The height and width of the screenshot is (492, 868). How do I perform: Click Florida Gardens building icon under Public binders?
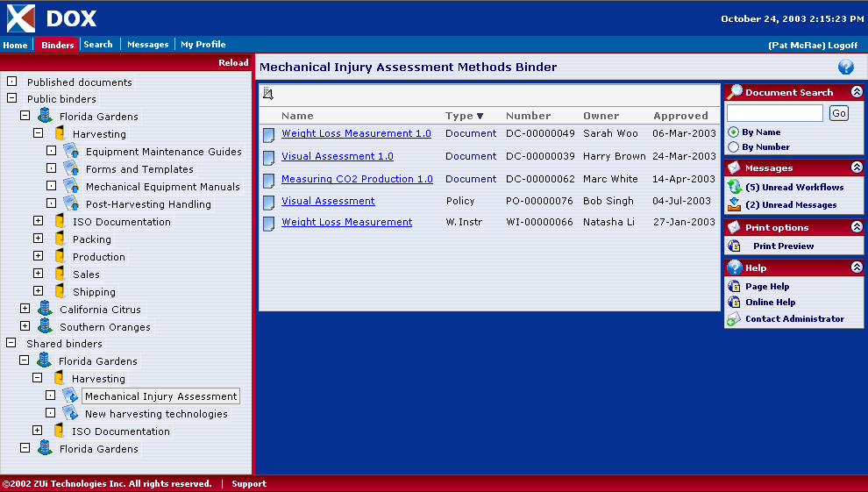[x=45, y=116]
